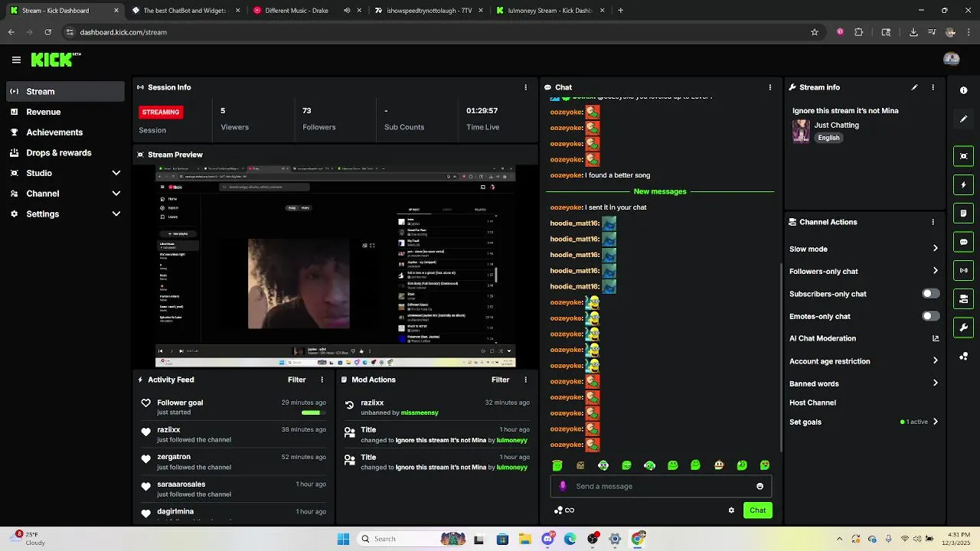The height and width of the screenshot is (551, 980).
Task: Open the Stream info three-dot menu
Action: tap(933, 87)
